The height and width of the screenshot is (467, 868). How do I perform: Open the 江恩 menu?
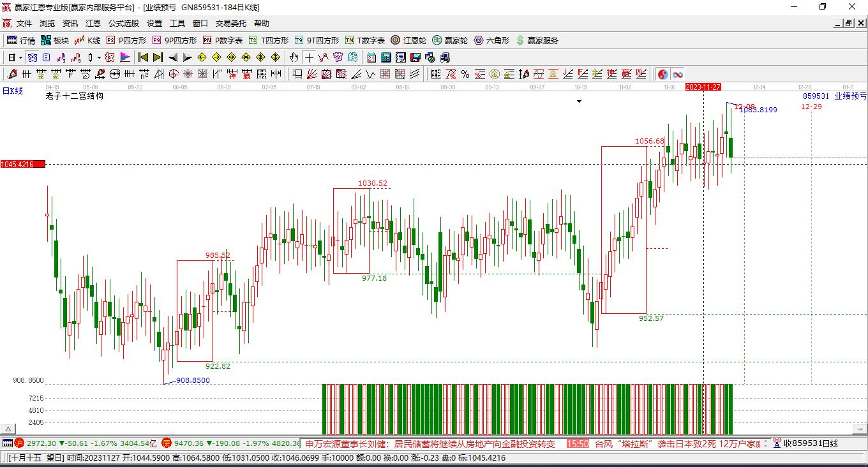(x=93, y=24)
